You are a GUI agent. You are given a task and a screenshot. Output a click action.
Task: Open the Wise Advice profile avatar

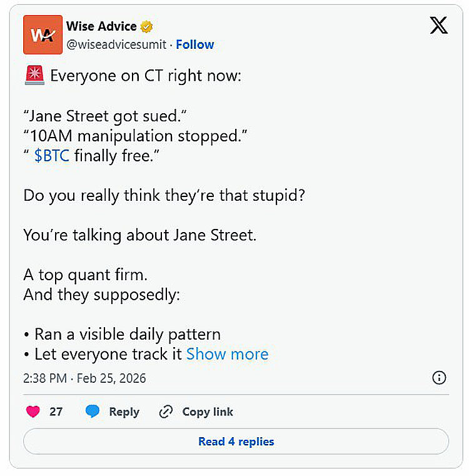[43, 34]
